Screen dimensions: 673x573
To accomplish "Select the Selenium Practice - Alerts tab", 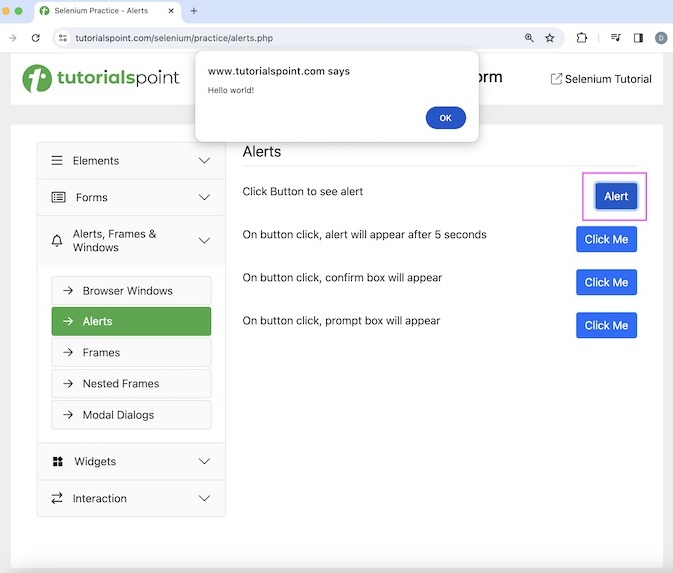I will [107, 12].
